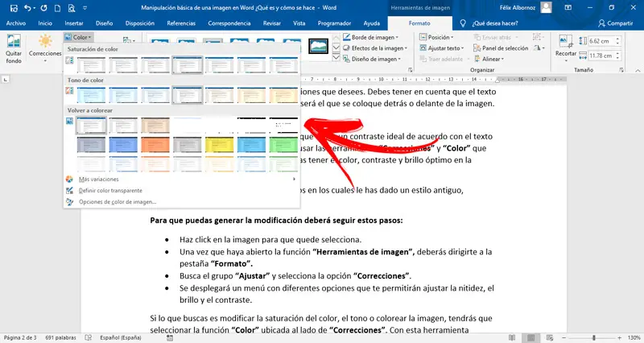The height and width of the screenshot is (343, 644).
Task: Expand the Alinear dropdown
Action: (x=489, y=59)
